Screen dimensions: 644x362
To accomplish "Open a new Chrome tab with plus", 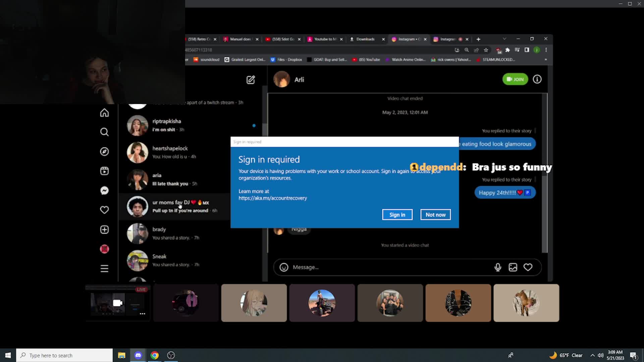I will (x=478, y=39).
